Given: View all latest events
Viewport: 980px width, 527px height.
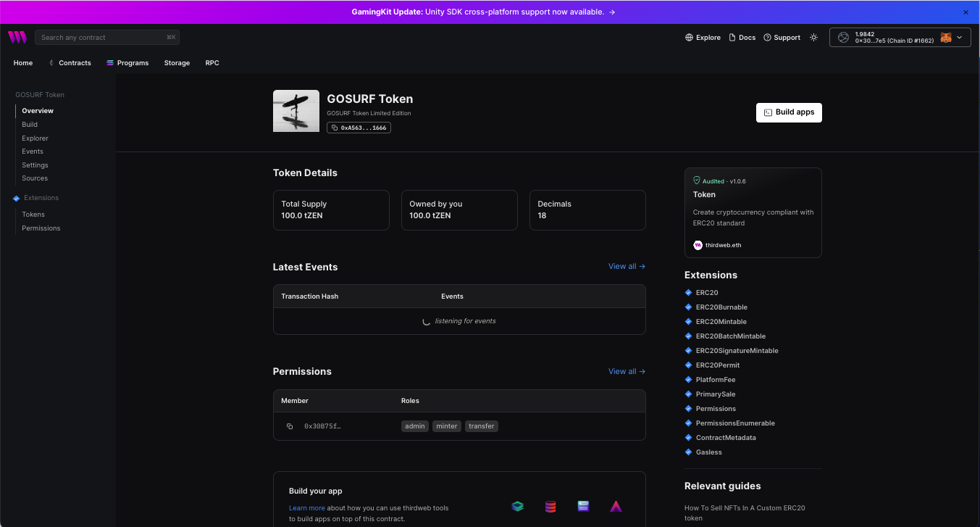Looking at the screenshot, I should tap(627, 267).
